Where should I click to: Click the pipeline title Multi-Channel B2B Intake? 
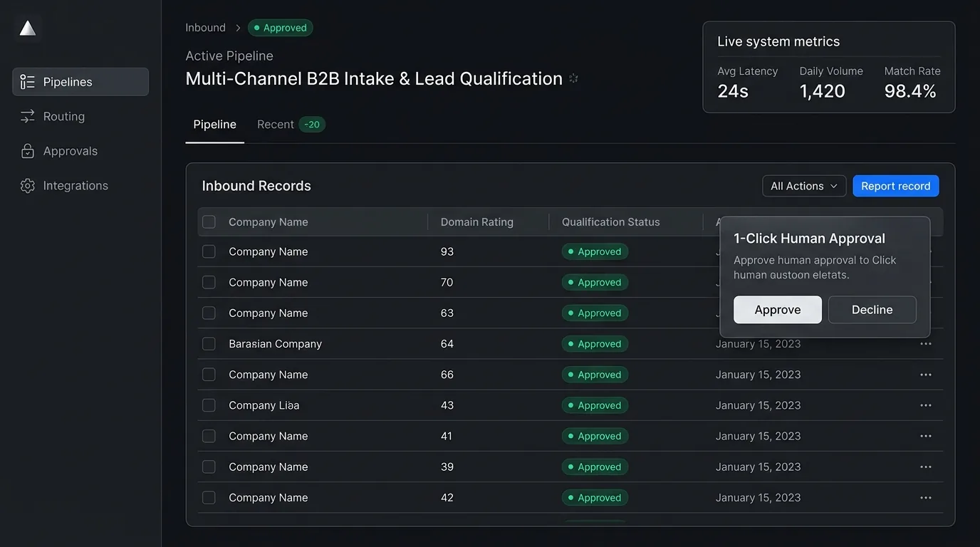pos(374,78)
